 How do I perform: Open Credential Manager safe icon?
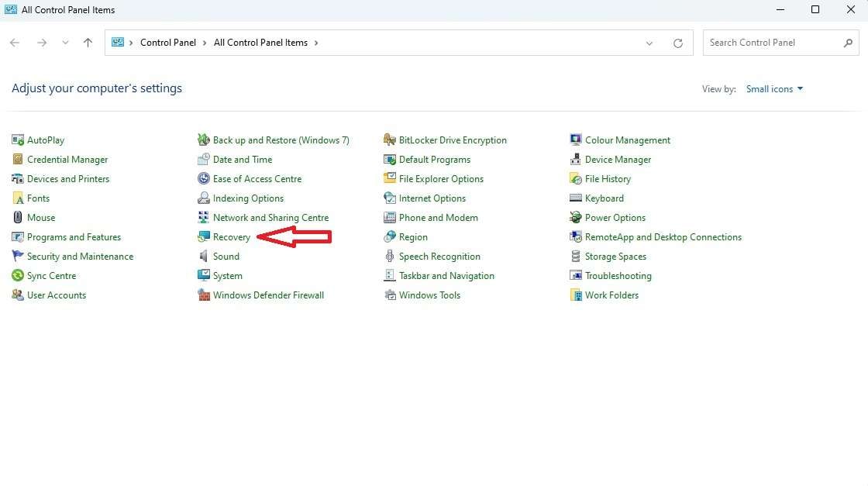[18, 160]
